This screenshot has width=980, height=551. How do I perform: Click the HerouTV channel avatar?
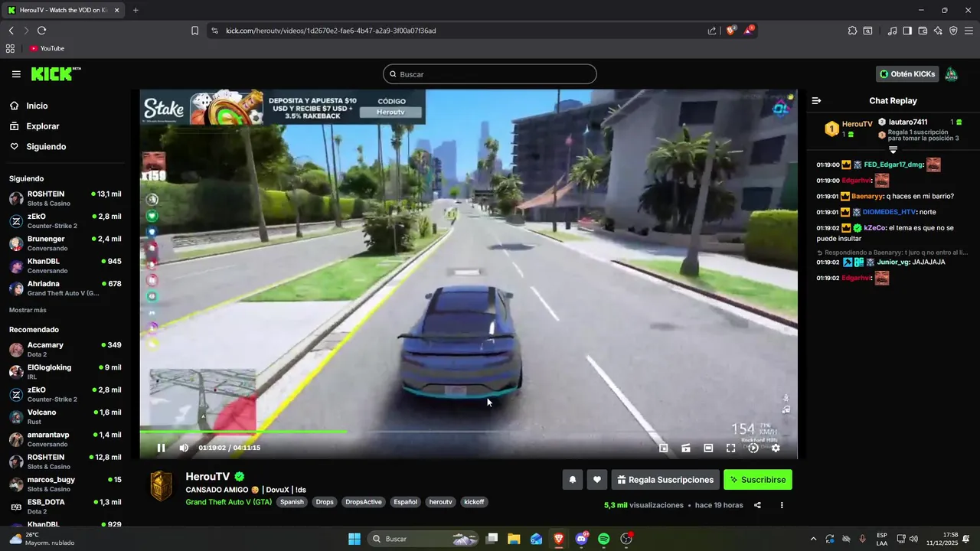tap(162, 487)
